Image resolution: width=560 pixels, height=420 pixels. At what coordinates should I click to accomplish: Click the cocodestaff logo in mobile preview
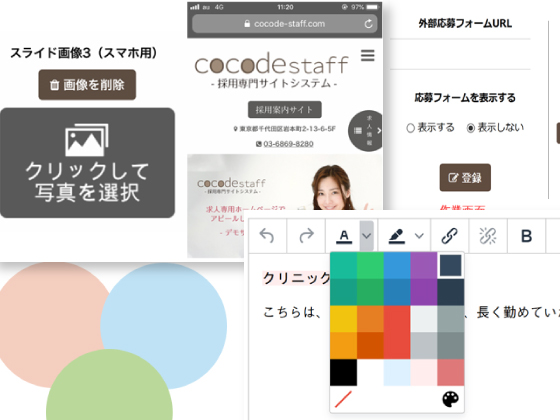(x=271, y=64)
